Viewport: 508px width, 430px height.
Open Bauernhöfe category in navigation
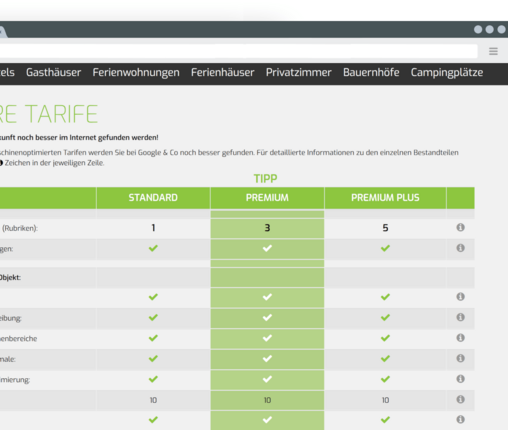click(371, 73)
